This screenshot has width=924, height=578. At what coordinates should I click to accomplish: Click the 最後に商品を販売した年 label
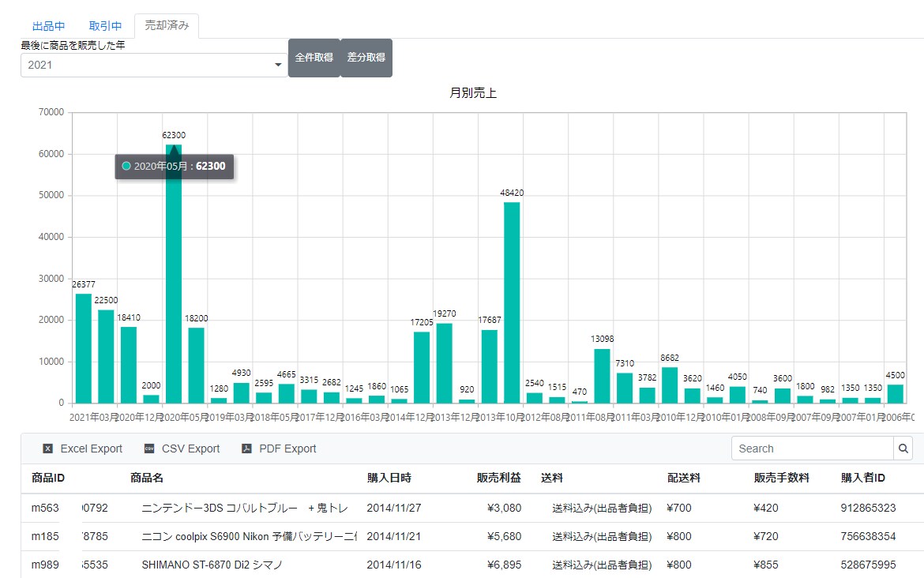[x=73, y=45]
